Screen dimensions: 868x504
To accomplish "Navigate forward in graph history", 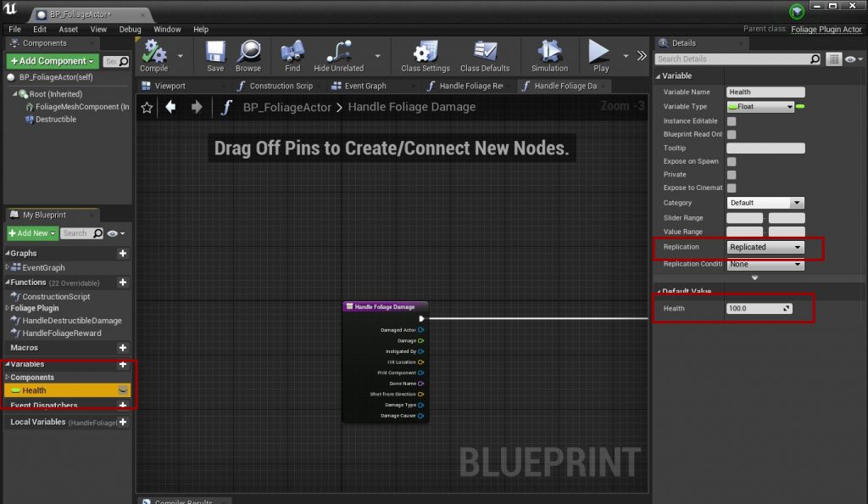I will (x=197, y=107).
